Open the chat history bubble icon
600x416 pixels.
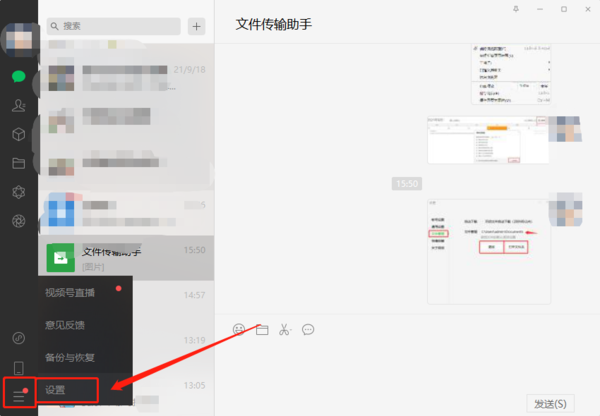point(308,330)
